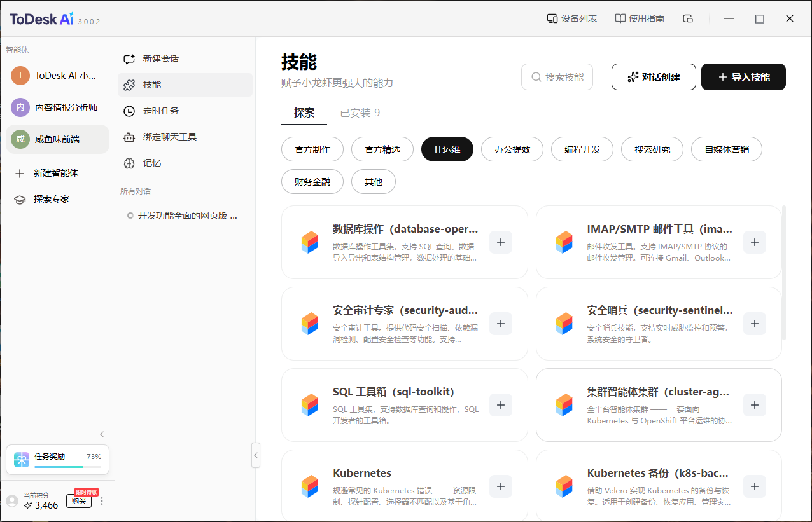The image size is (812, 522).
Task: Switch to the 已安装 tab
Action: coord(360,113)
